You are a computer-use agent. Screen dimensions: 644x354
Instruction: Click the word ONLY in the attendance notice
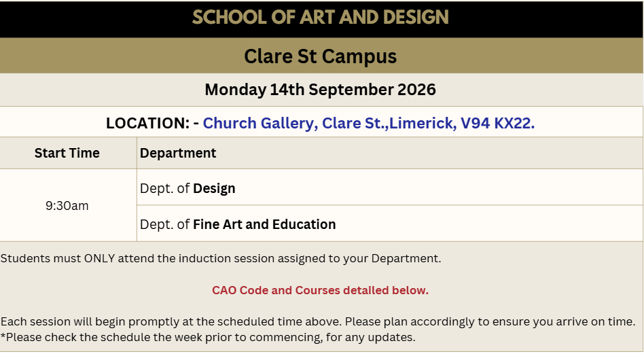tap(99, 258)
